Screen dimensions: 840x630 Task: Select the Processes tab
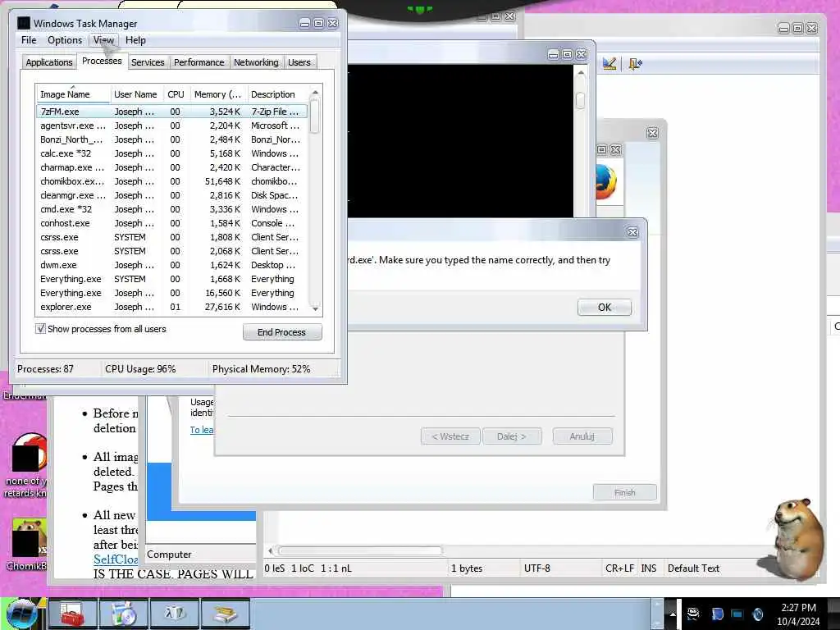[x=102, y=61]
